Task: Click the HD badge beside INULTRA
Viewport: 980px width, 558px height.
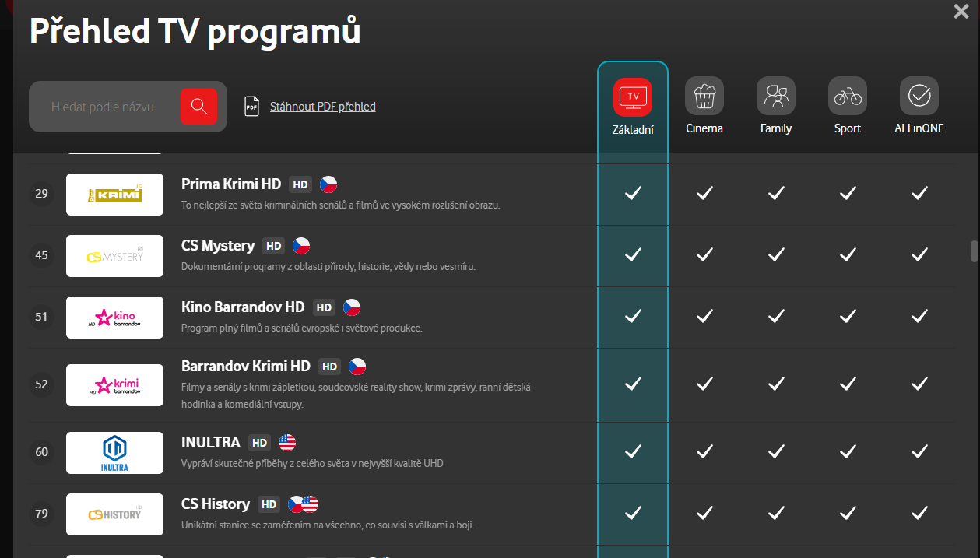Action: 259,443
